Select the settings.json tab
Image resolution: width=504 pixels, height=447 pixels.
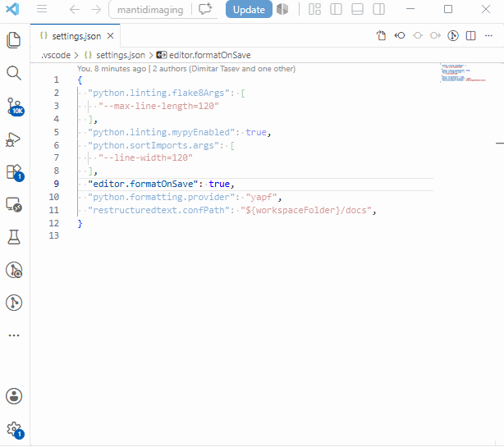76,36
